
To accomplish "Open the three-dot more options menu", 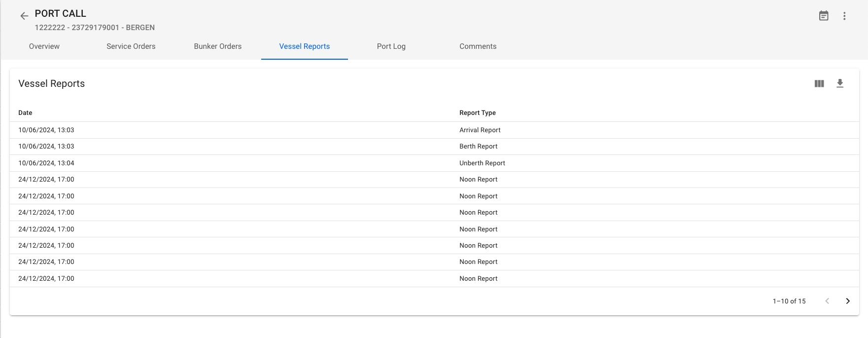I will (844, 16).
